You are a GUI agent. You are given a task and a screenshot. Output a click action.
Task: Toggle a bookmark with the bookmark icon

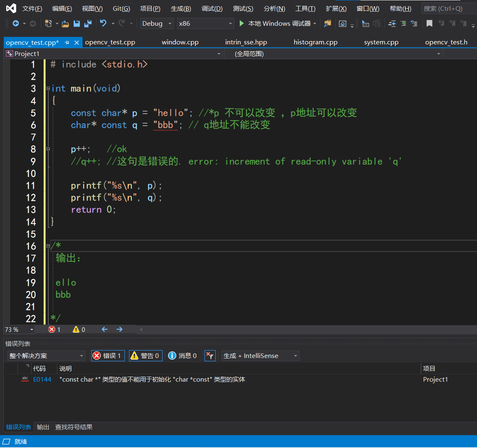click(429, 24)
